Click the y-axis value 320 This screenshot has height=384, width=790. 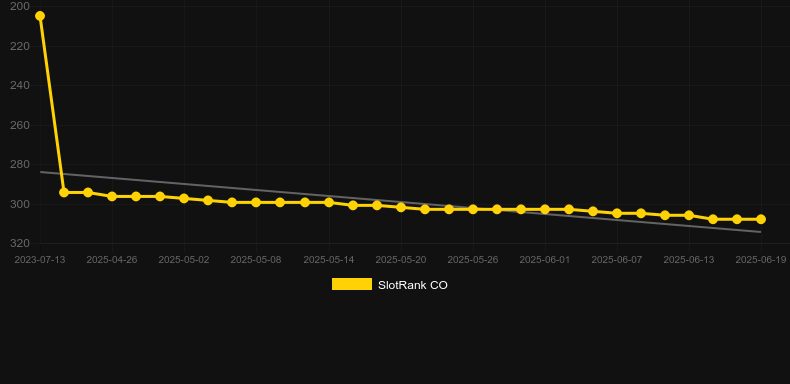[x=20, y=243]
